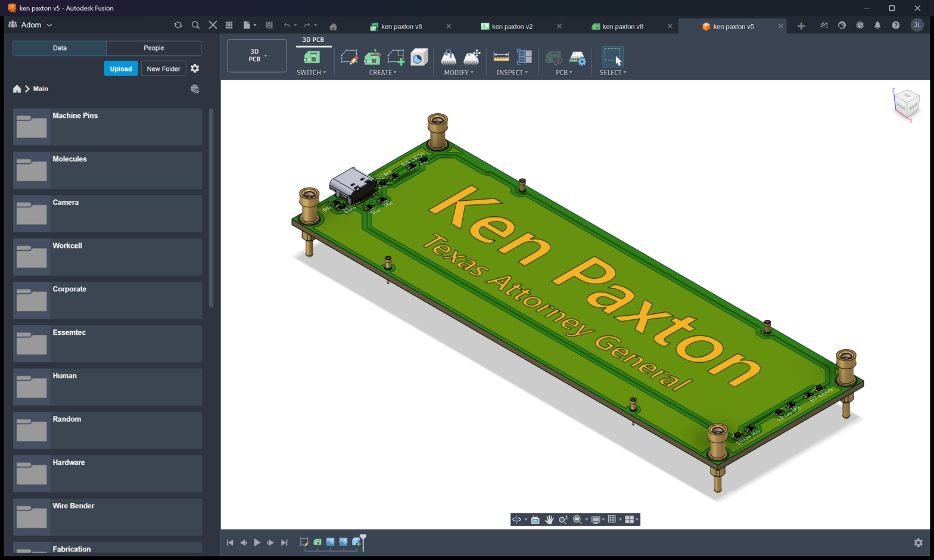Viewport: 934px width, 560px height.
Task: Close the data panel with the X icon
Action: 213,25
